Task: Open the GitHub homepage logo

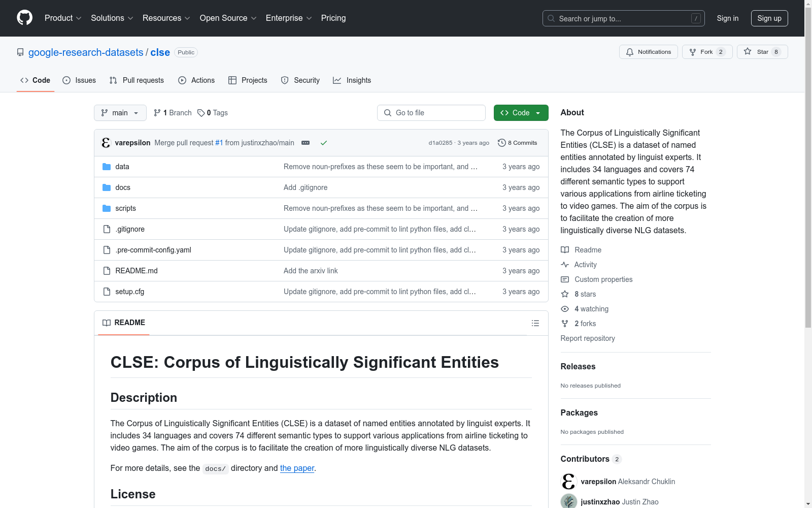Action: pos(24,18)
